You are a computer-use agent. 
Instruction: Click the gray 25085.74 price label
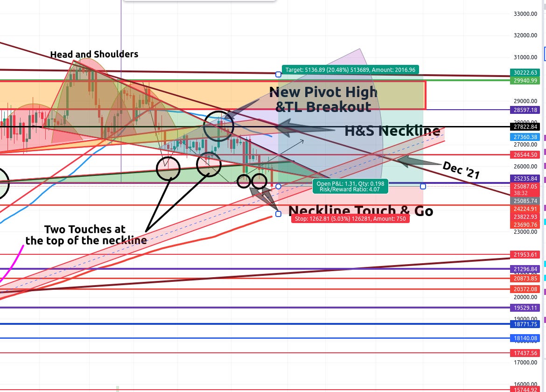(525, 201)
